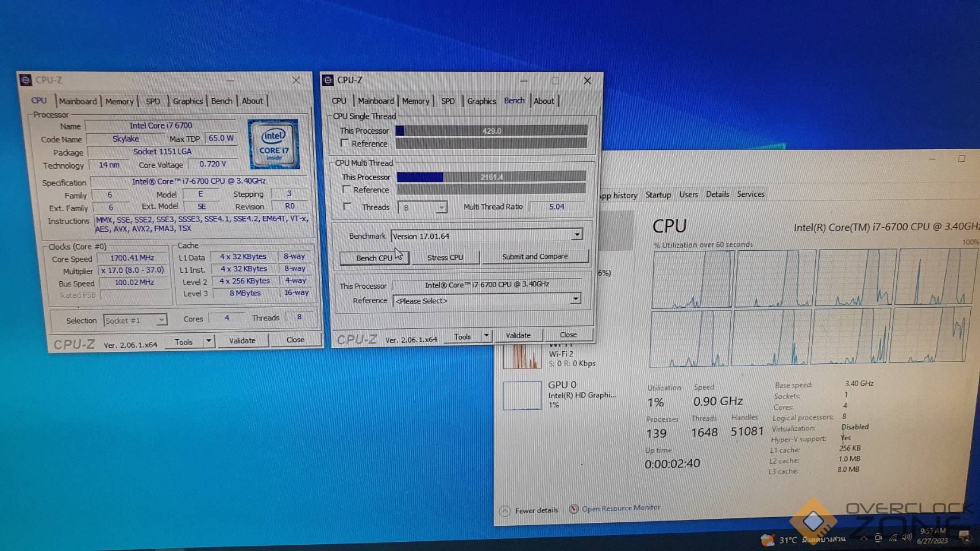Open SPD tab in right CPU-Z window
Image resolution: width=980 pixels, height=551 pixels.
[x=448, y=101]
